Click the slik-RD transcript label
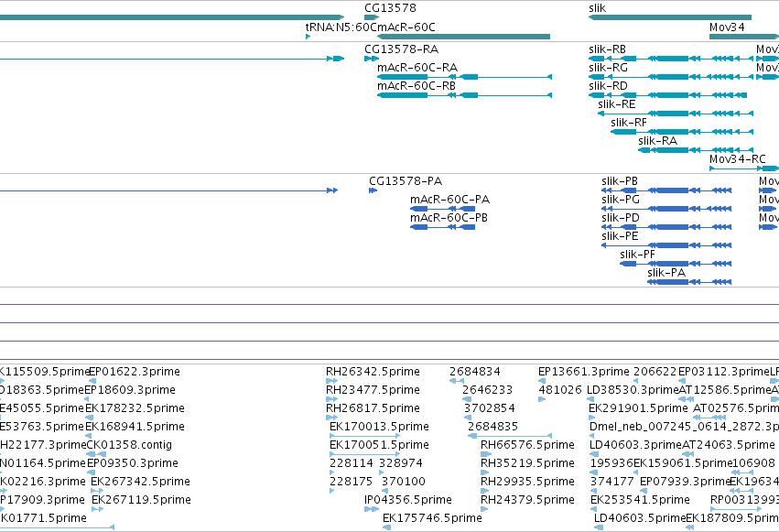The image size is (779, 532). pyautogui.click(x=608, y=86)
